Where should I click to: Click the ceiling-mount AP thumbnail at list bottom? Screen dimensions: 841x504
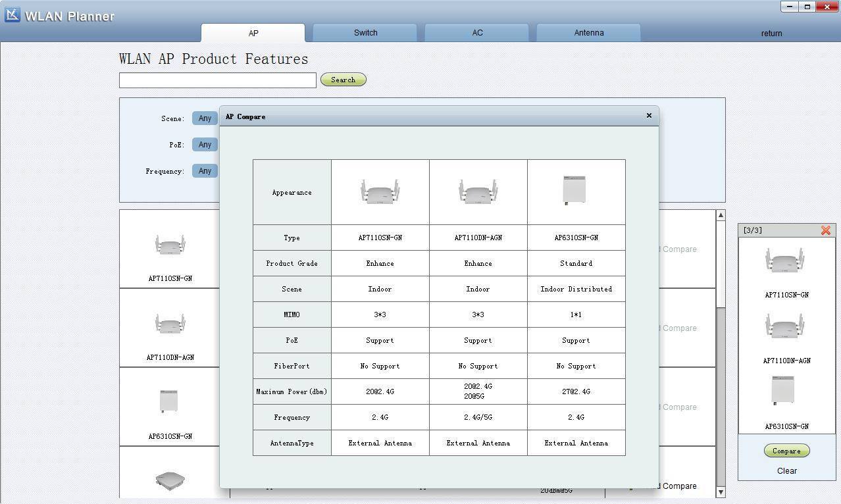coord(169,480)
